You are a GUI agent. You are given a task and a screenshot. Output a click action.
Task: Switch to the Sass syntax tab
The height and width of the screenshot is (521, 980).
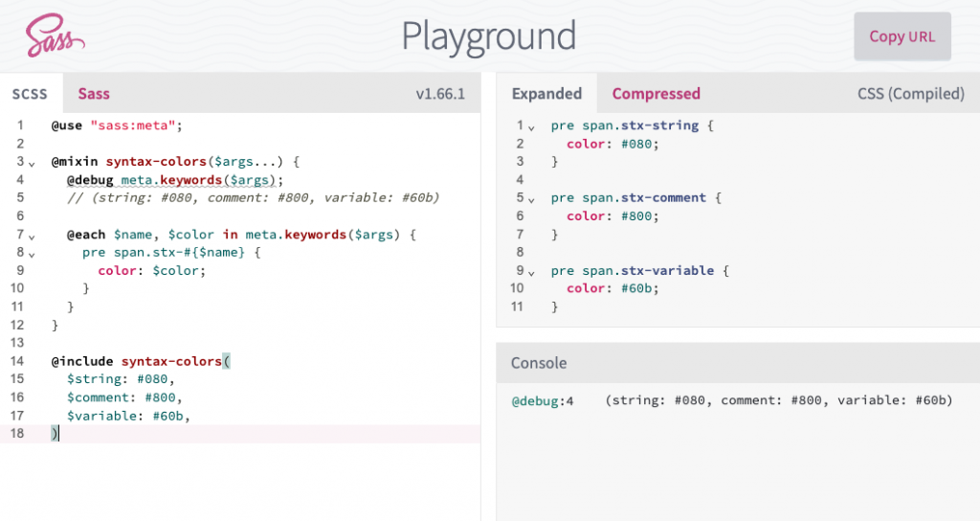(94, 94)
